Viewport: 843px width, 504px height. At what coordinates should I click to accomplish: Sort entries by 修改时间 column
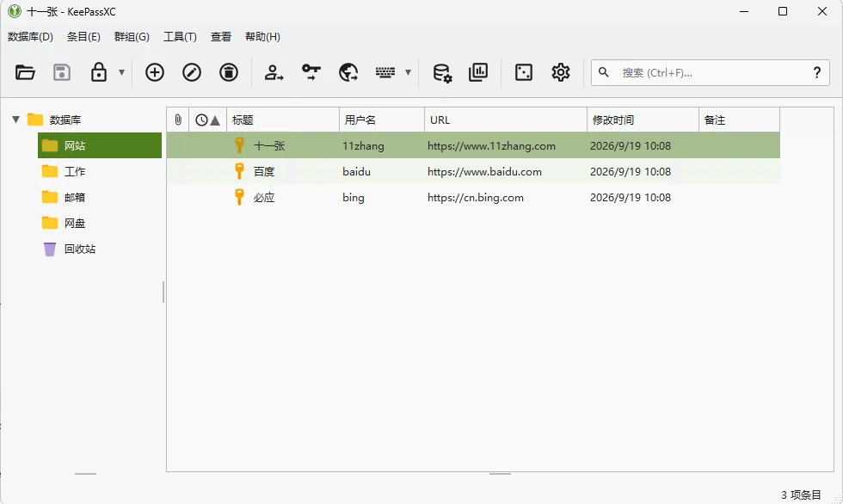click(643, 120)
